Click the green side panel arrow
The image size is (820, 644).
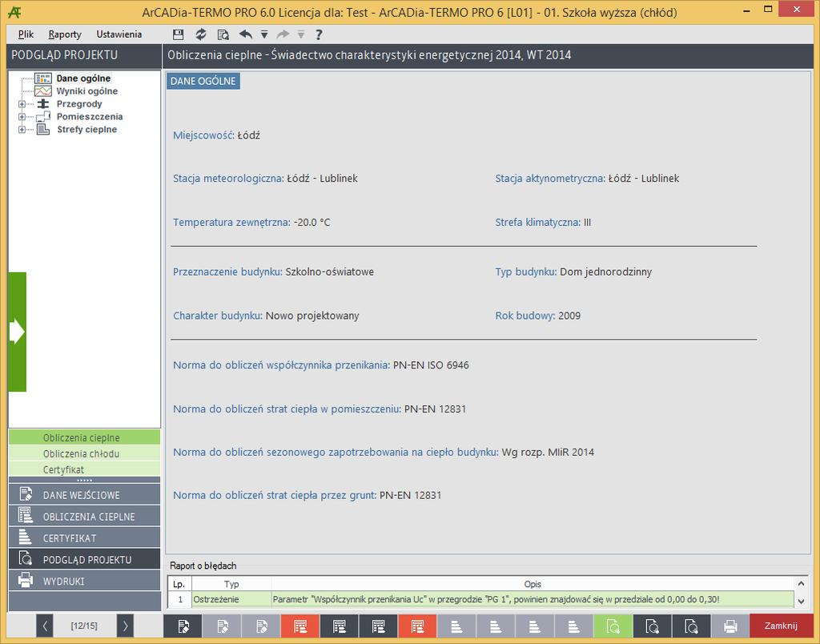tap(18, 332)
